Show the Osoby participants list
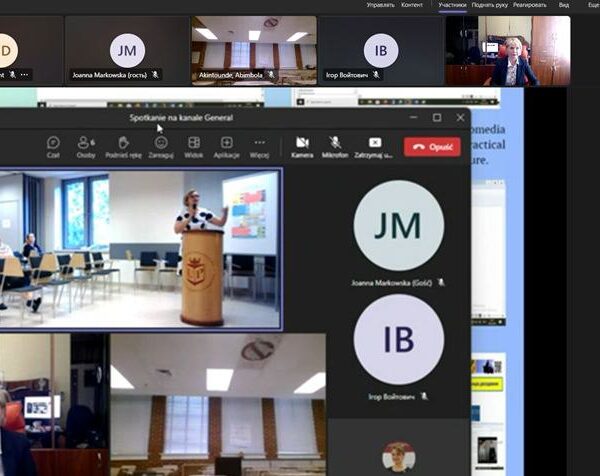Screen dimensions: 600x476 [x=86, y=146]
